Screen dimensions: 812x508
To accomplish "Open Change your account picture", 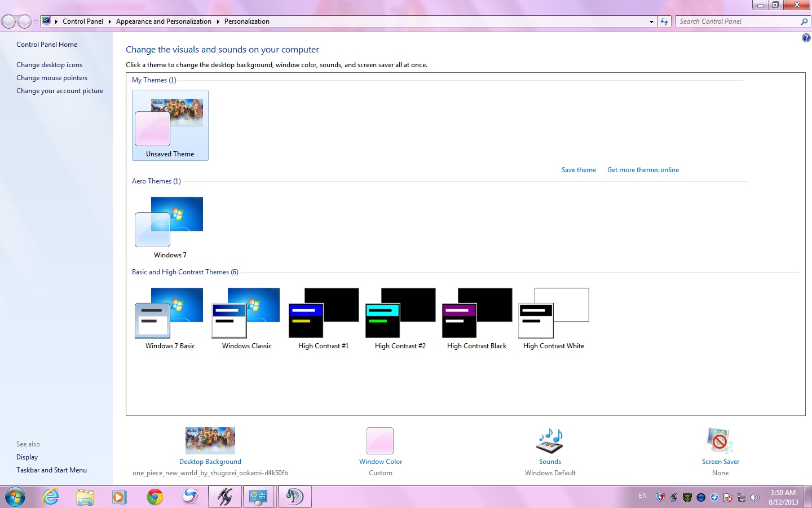I will click(x=60, y=91).
